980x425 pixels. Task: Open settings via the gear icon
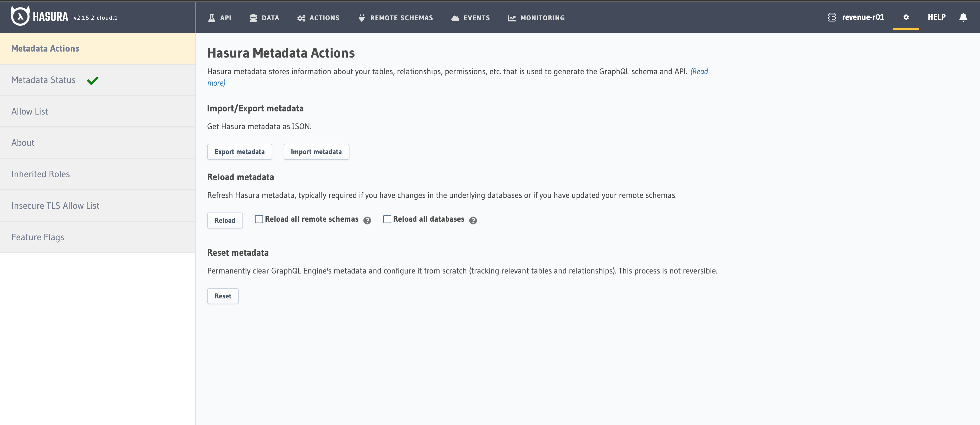pos(906,17)
